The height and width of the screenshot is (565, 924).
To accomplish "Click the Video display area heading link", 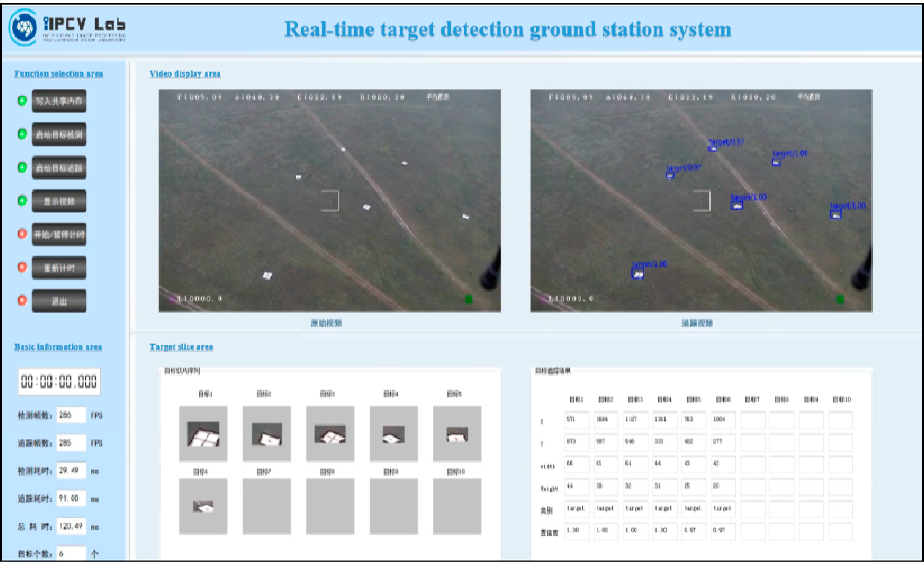I will (x=185, y=74).
